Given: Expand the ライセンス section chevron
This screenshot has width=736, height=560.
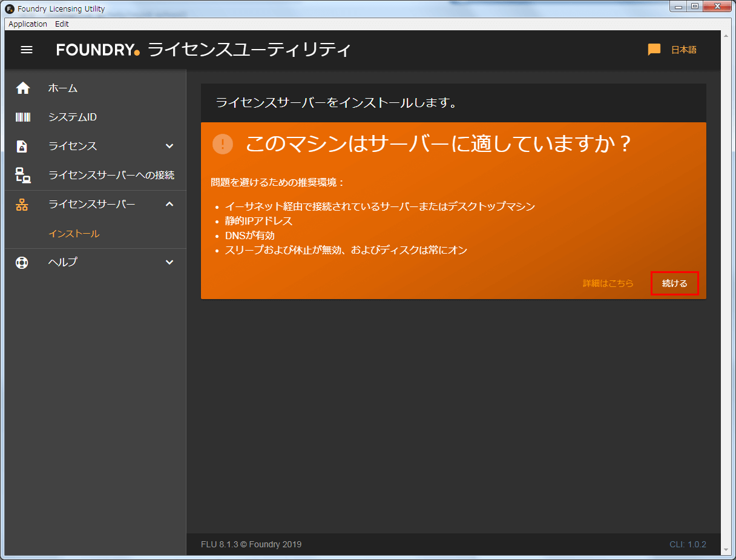Looking at the screenshot, I should point(169,146).
